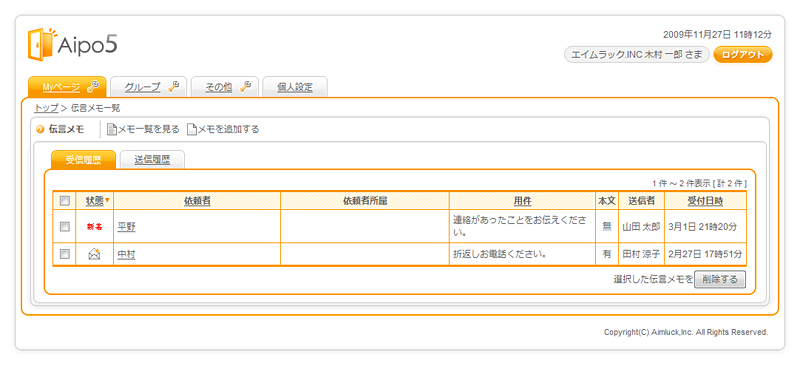Click the sort arrow next to 状態
The width and height of the screenshot is (800, 377).
107,201
